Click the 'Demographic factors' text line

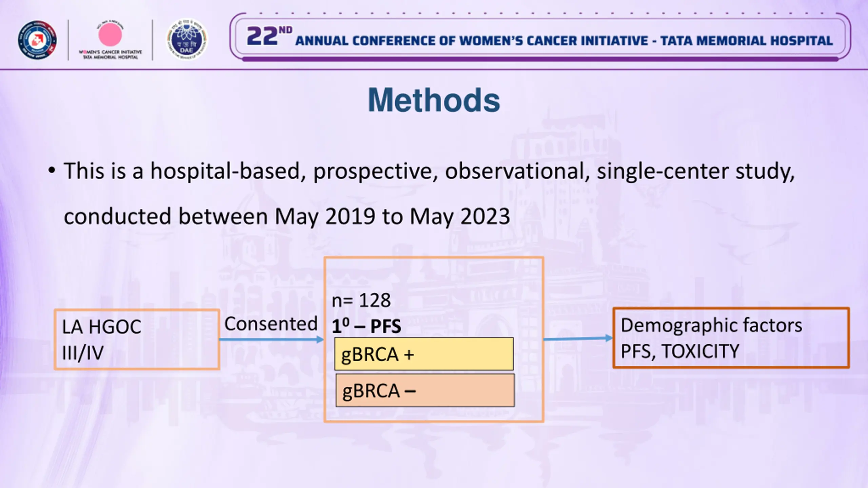(x=711, y=325)
